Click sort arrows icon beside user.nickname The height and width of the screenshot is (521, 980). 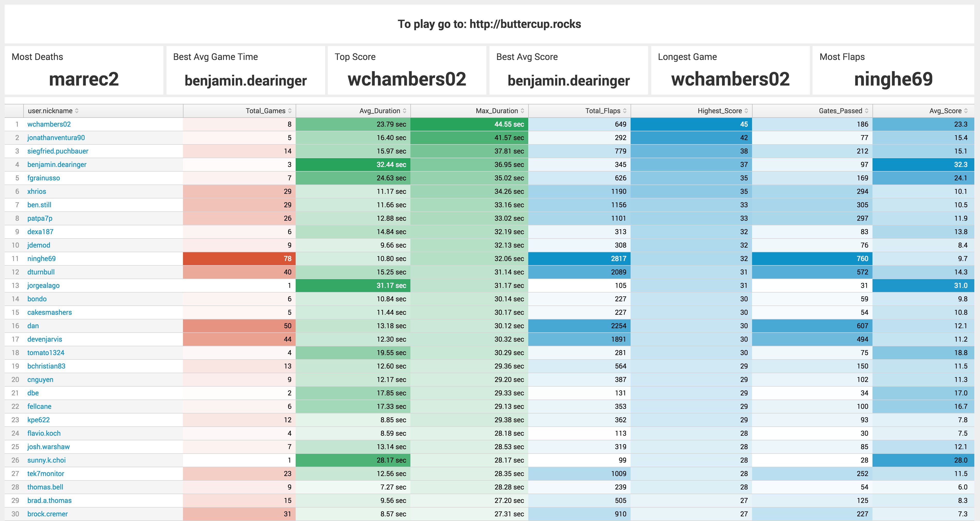click(x=77, y=111)
